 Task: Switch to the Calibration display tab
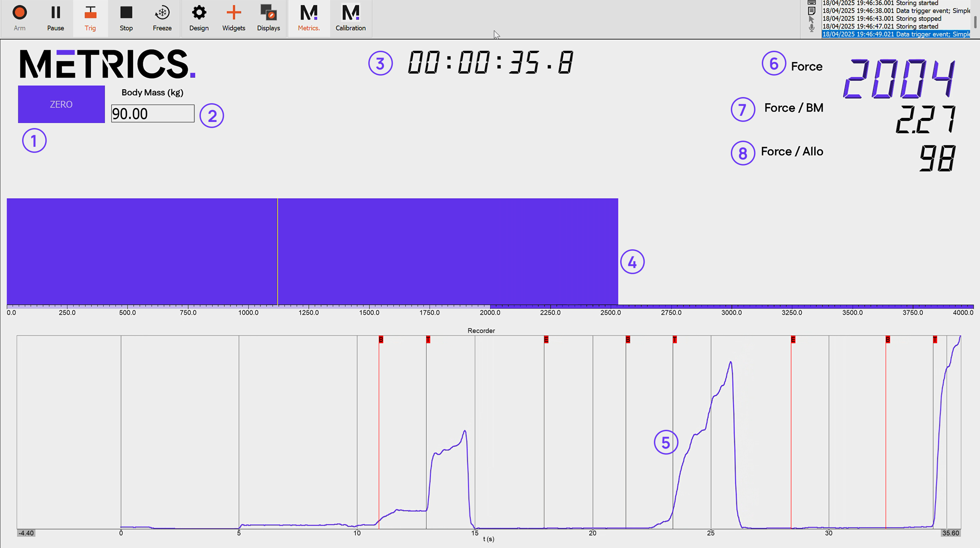pos(351,18)
